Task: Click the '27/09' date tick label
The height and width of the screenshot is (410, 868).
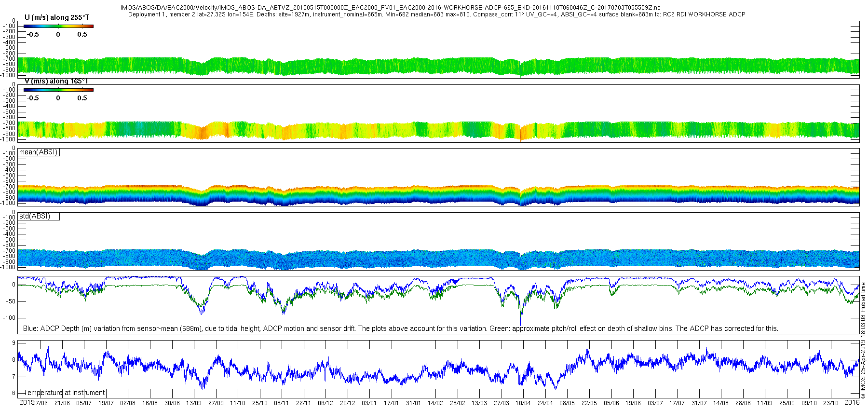Action: [x=216, y=403]
